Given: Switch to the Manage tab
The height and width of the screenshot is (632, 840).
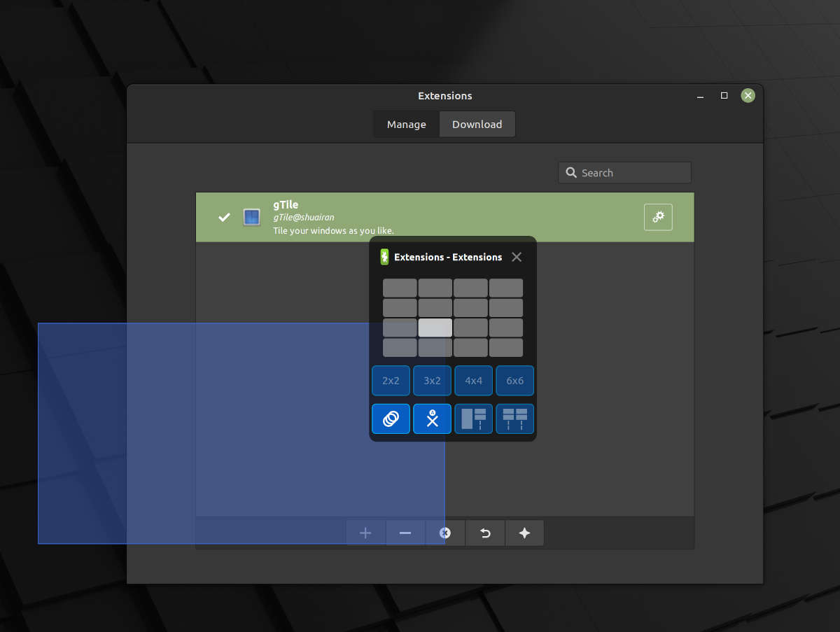Looking at the screenshot, I should (x=406, y=124).
